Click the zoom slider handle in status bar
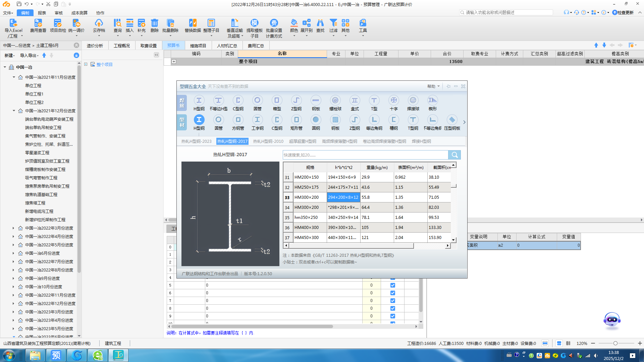This screenshot has width=644, height=362. pos(615,343)
